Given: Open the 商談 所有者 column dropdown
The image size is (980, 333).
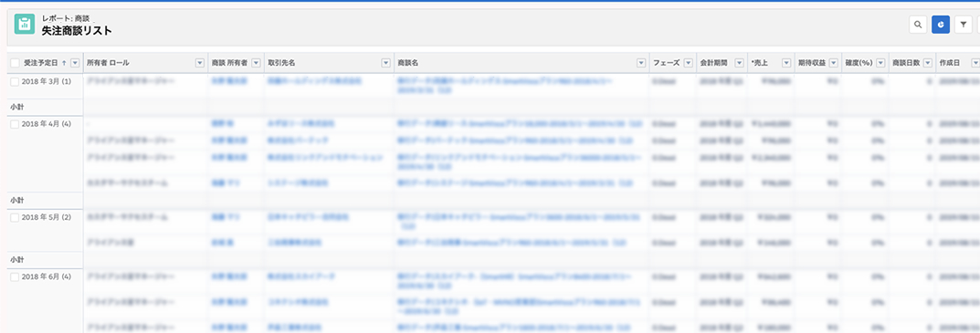Looking at the screenshot, I should [256, 63].
